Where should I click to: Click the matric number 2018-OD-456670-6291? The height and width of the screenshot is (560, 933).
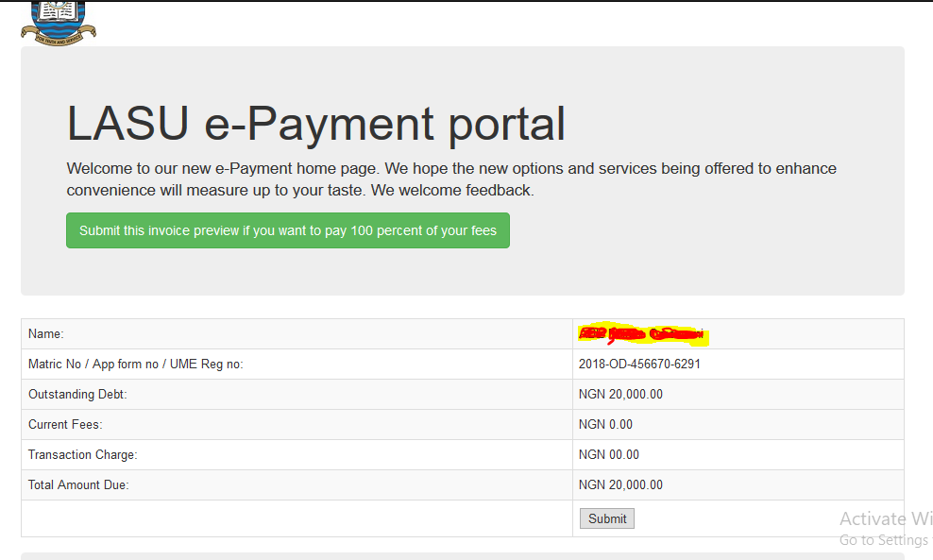639,365
